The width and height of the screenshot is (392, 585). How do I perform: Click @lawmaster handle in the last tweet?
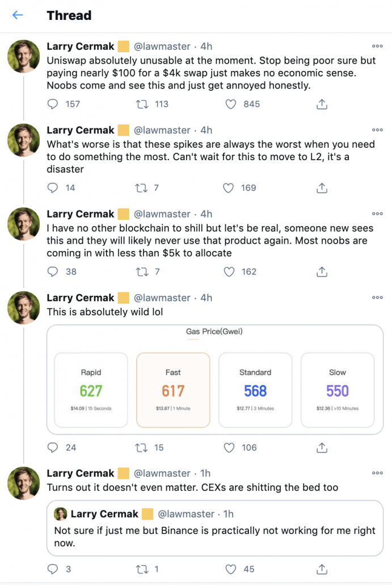(x=162, y=473)
